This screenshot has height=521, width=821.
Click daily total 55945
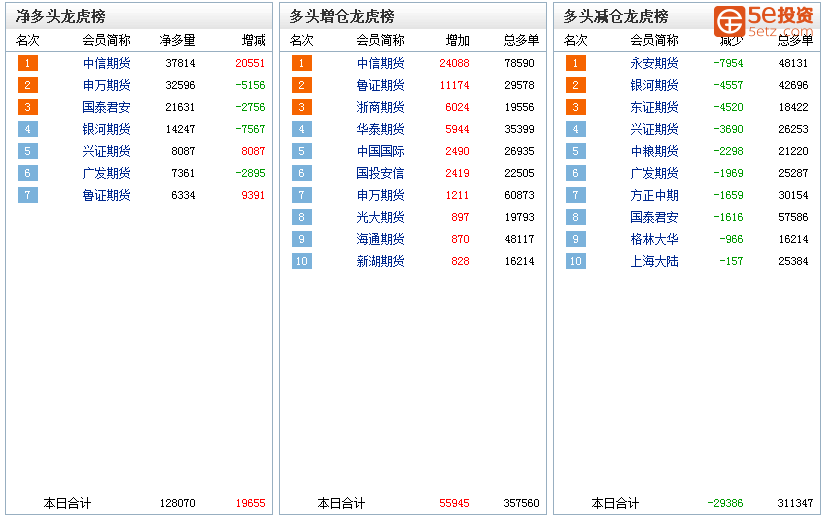(454, 503)
